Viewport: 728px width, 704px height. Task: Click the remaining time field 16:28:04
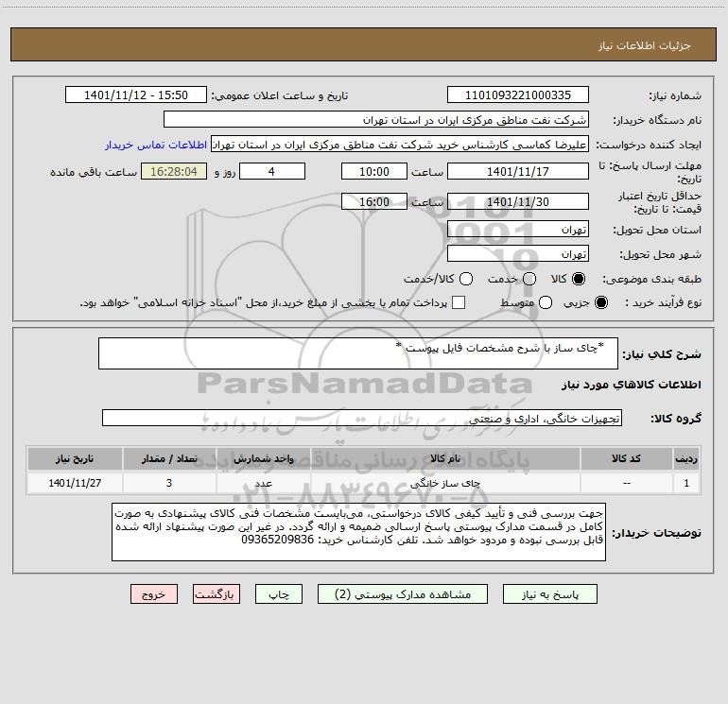pos(174,171)
